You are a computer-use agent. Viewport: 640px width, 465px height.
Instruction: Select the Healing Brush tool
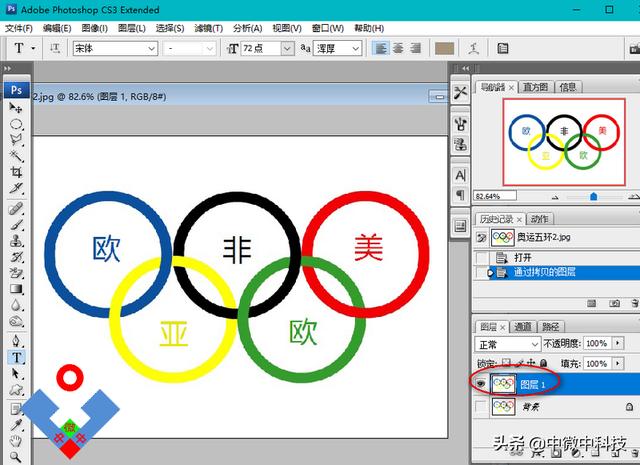[16, 209]
